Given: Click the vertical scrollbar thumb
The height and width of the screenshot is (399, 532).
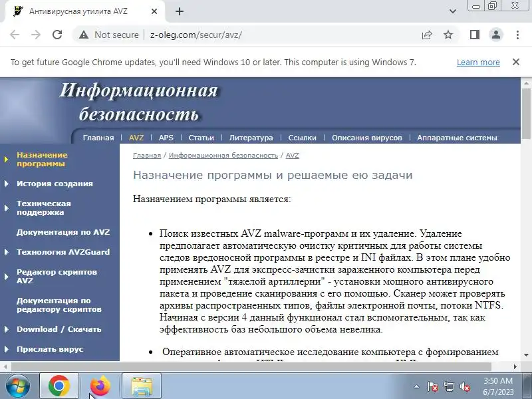Looking at the screenshot, I should tap(526, 113).
